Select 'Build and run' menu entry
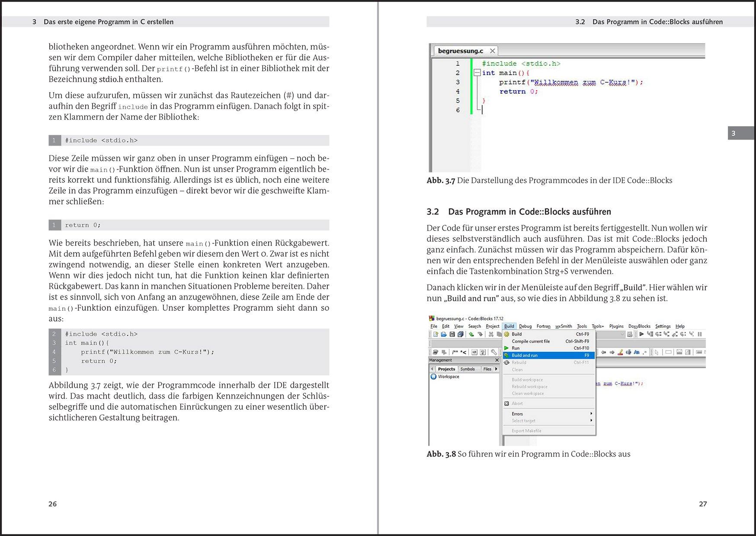756x536 pixels. 525,355
